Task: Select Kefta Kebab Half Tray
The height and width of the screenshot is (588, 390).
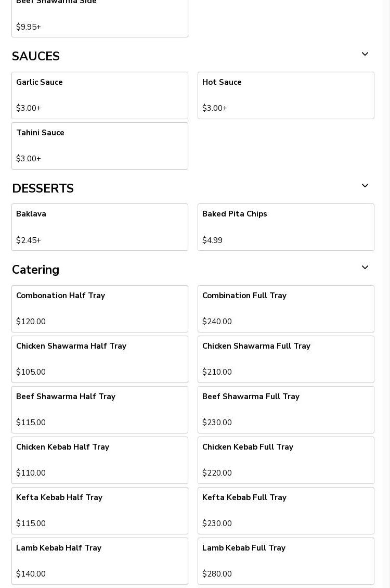Action: [100, 510]
